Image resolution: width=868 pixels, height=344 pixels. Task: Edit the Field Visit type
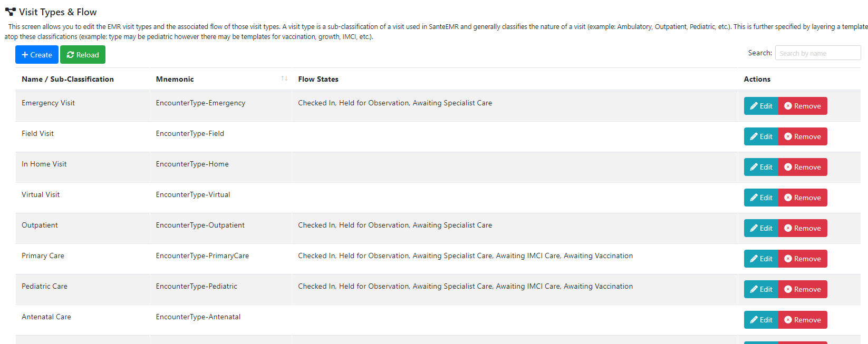(x=761, y=136)
